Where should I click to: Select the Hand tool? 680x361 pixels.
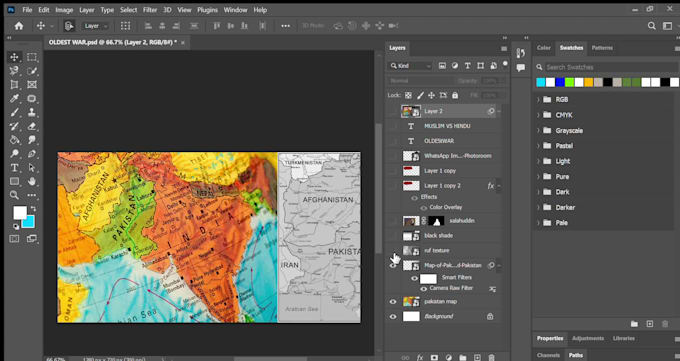[x=32, y=181]
